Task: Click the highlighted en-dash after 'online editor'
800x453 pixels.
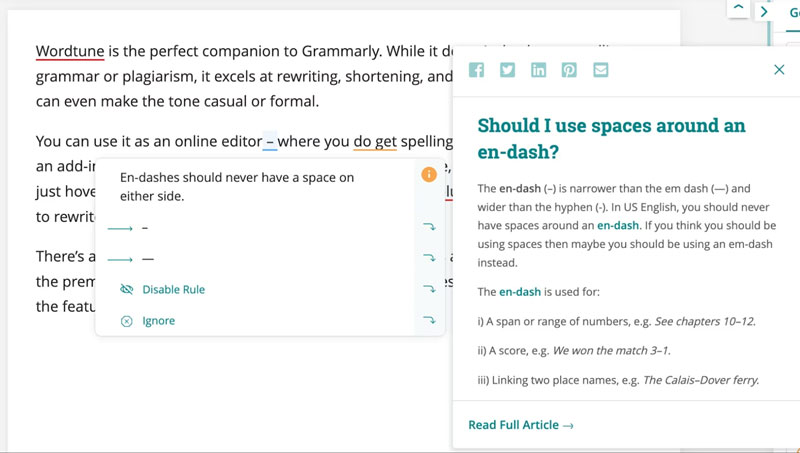Action: (270, 141)
